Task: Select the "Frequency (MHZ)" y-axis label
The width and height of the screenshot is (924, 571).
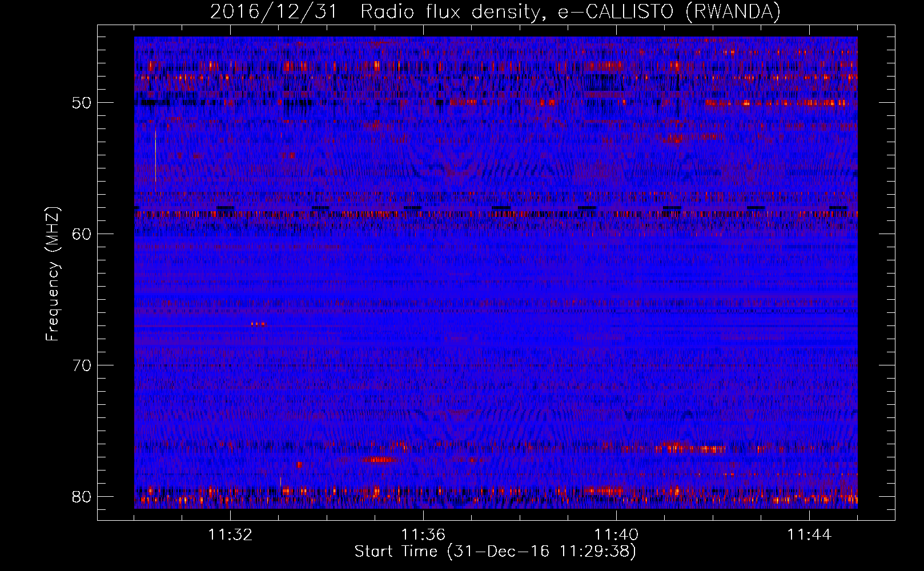Action: (x=53, y=274)
